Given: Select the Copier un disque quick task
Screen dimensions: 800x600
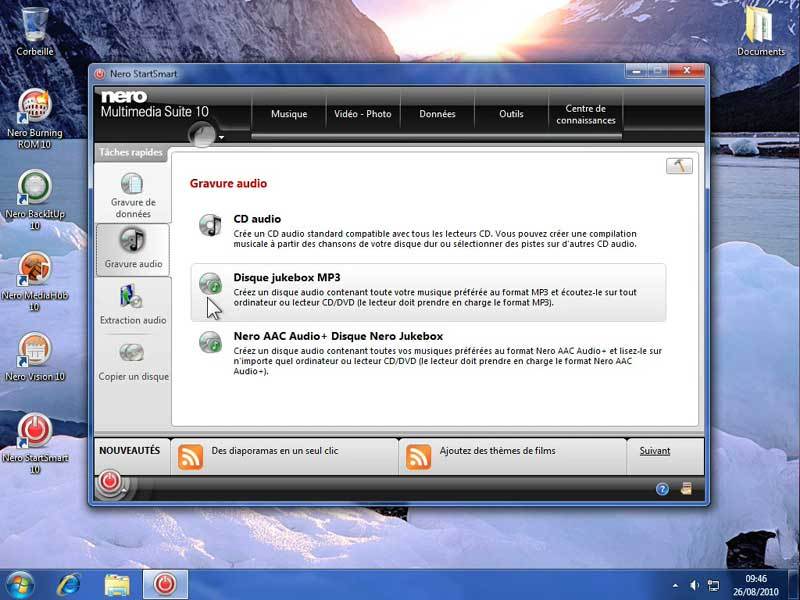Looking at the screenshot, I should (x=133, y=362).
